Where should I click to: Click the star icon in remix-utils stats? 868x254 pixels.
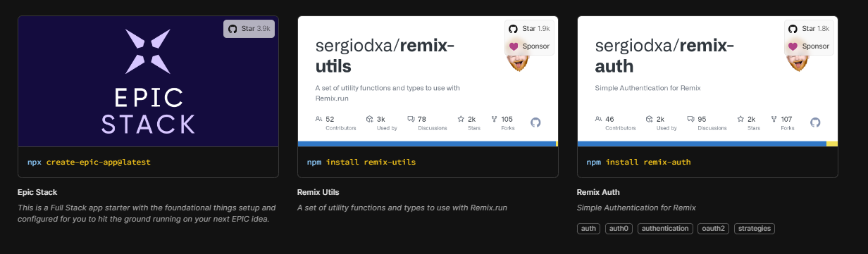[461, 119]
